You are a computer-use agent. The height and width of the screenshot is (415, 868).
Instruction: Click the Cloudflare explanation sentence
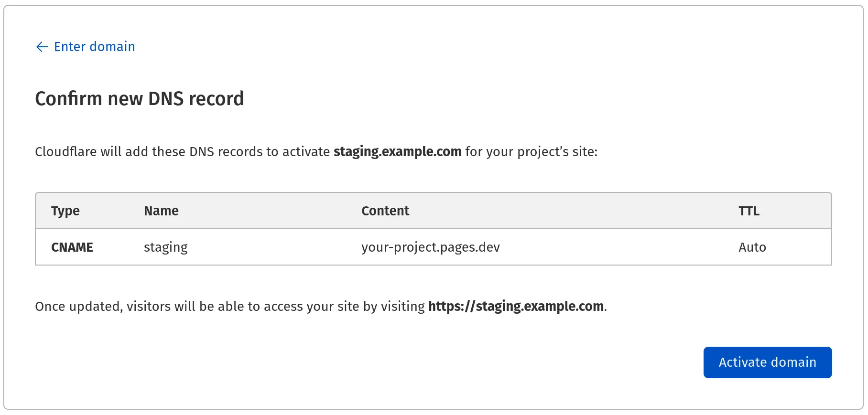tap(315, 151)
